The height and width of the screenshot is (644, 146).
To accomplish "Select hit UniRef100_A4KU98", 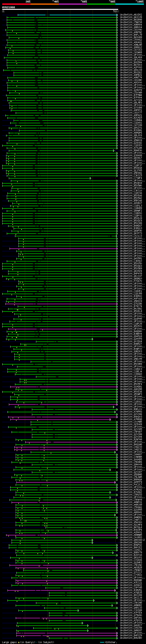I will (131, 389).
